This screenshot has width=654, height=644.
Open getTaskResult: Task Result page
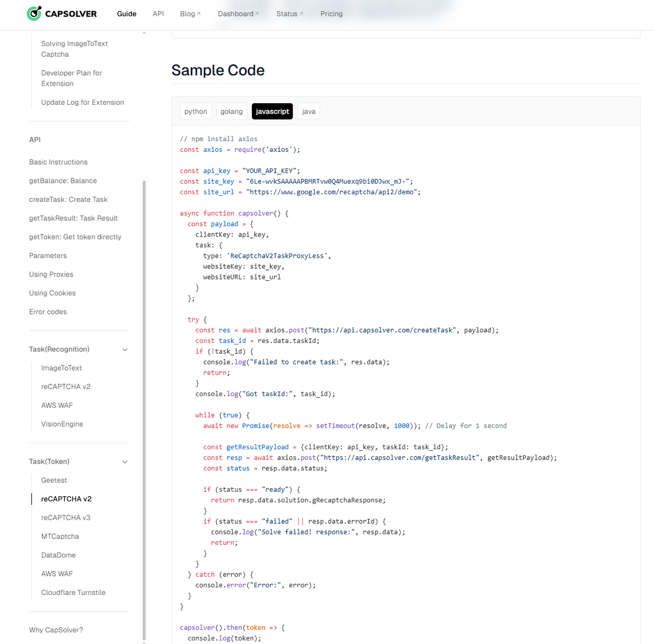pyautogui.click(x=74, y=218)
